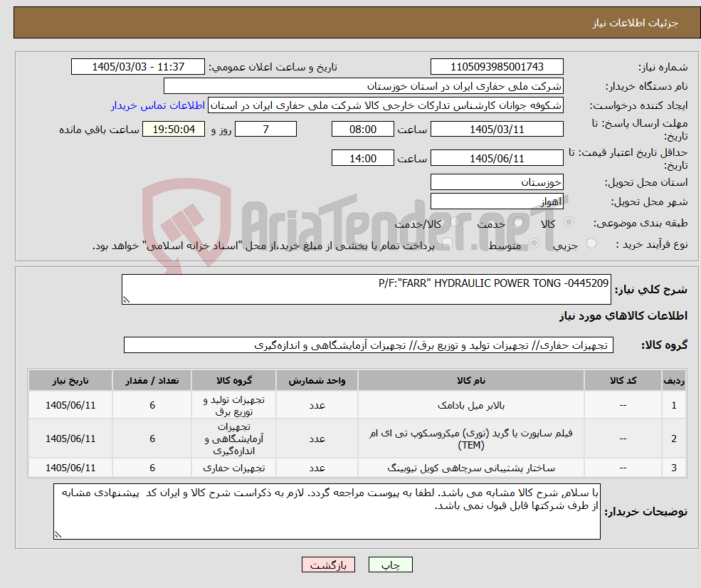This screenshot has width=701, height=588.
Task: Click the validity time field 14:00
Action: [x=362, y=158]
